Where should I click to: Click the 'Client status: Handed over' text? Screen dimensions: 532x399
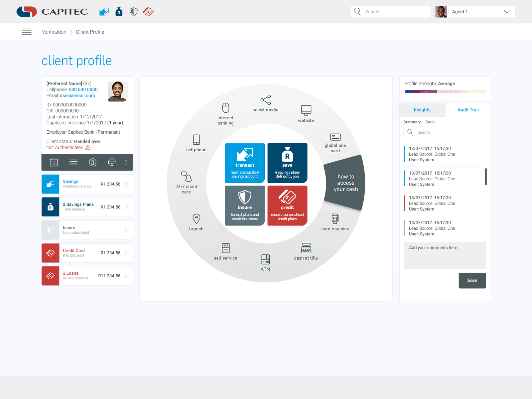point(73,141)
